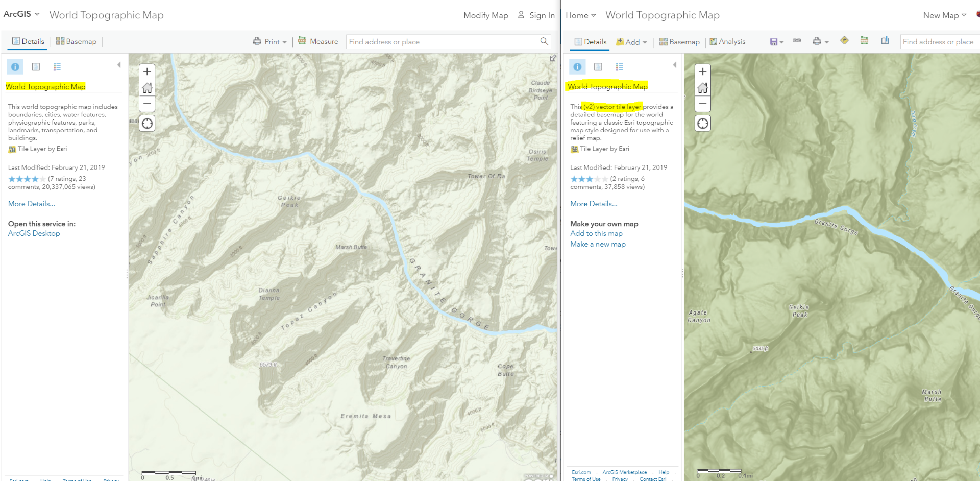This screenshot has height=481, width=980.
Task: Focus left Find address or place field
Action: [x=442, y=41]
